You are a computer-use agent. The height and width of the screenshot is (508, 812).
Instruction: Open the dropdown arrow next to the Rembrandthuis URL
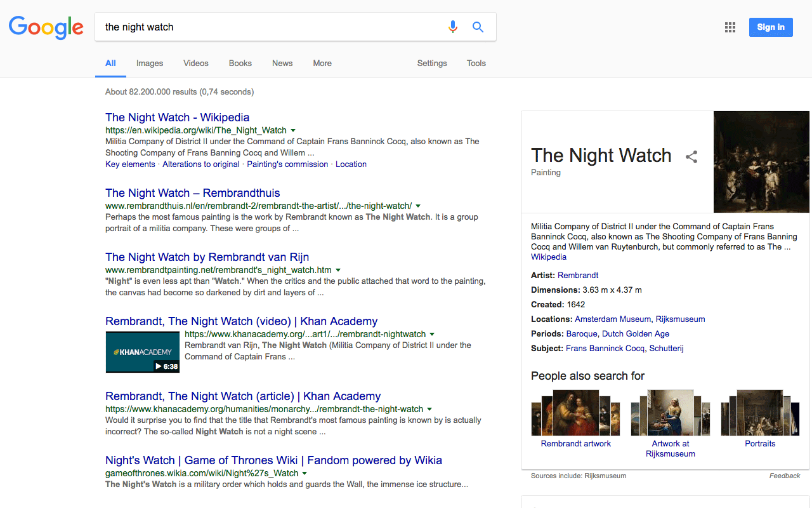click(418, 206)
